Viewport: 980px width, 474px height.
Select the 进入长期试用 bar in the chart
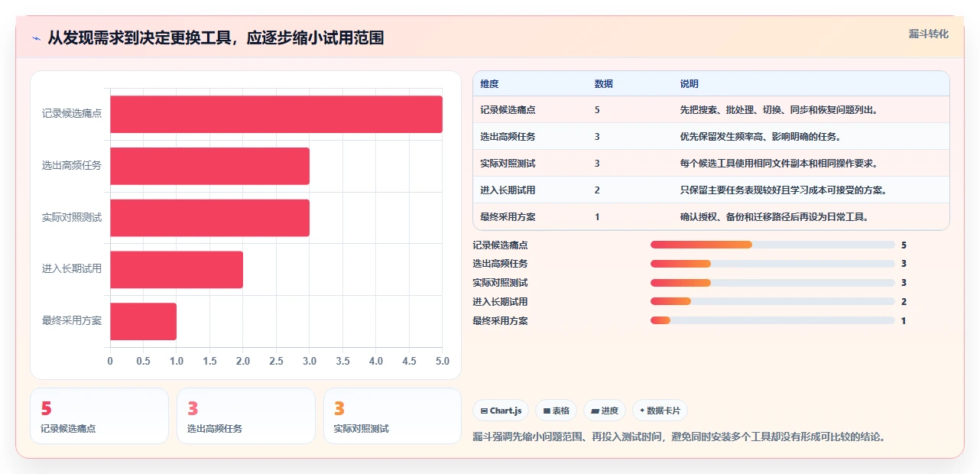click(x=177, y=270)
